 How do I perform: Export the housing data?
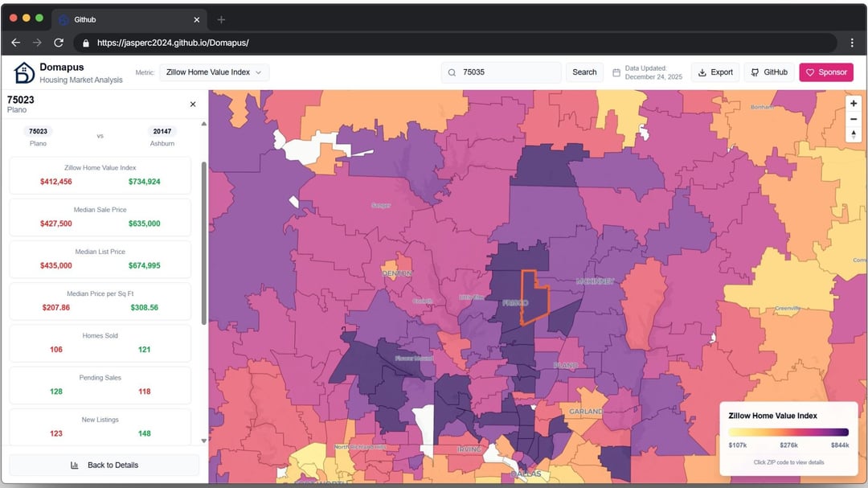pyautogui.click(x=714, y=72)
